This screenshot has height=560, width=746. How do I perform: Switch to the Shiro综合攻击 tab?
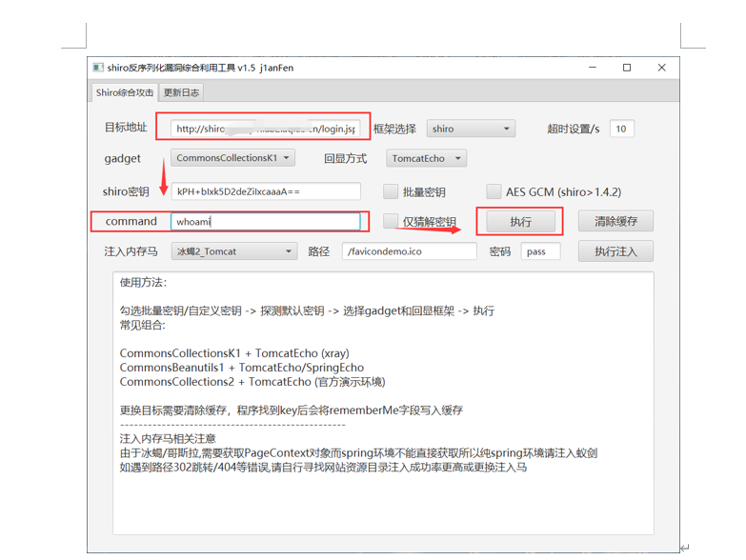(125, 92)
